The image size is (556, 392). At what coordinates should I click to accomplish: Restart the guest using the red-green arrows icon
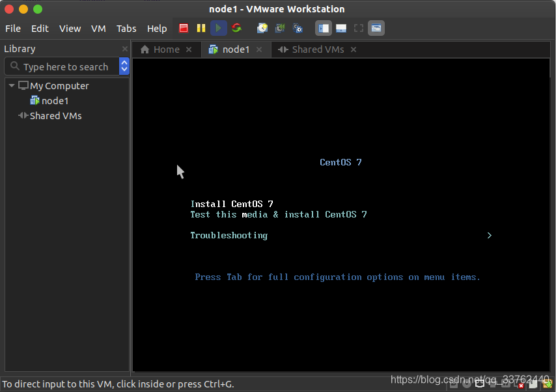coord(236,27)
